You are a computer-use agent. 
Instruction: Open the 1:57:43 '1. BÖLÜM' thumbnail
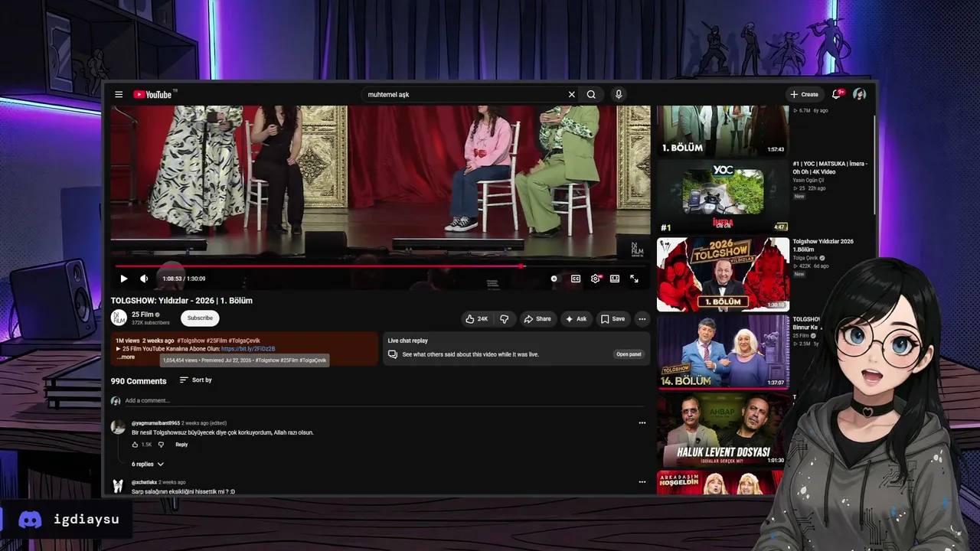tap(723, 132)
